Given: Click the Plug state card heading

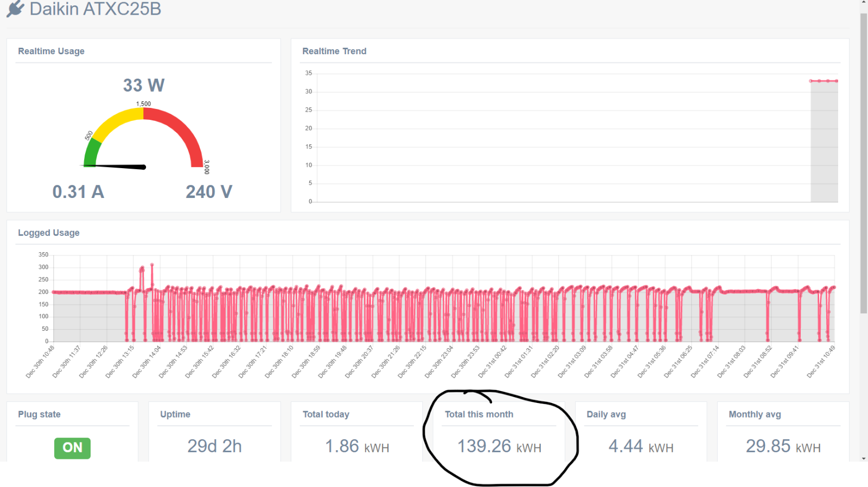Looking at the screenshot, I should 39,414.
